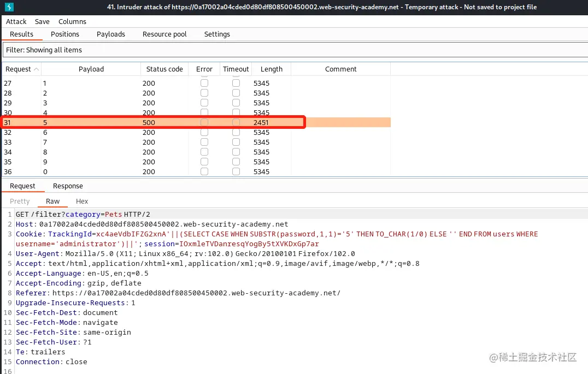Toggle Error checkbox for request 36
The image size is (588, 374).
204,171
